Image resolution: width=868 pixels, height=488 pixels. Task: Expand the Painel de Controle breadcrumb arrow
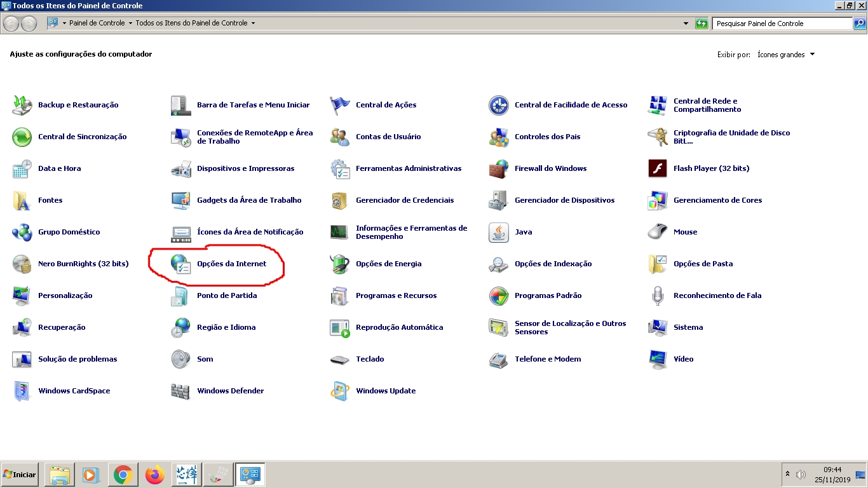[x=130, y=23]
